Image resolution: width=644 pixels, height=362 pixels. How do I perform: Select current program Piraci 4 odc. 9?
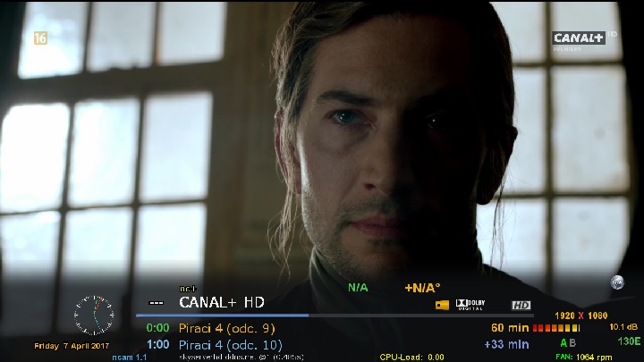pyautogui.click(x=226, y=328)
